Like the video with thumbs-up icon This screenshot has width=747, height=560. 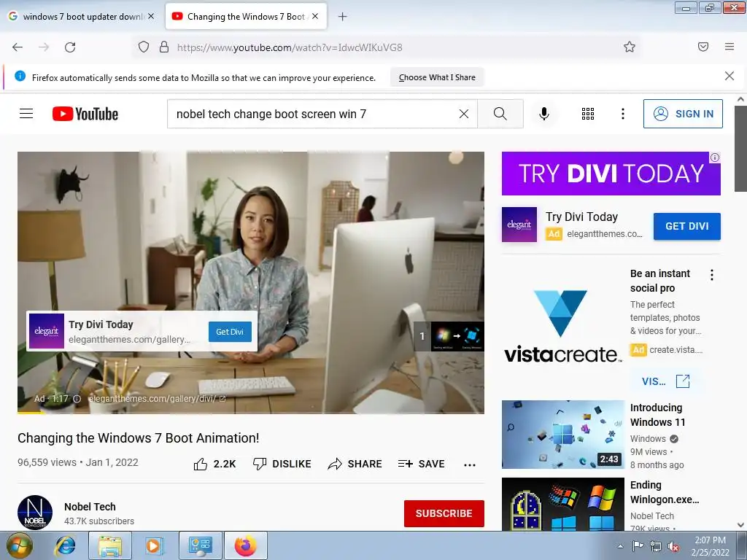pyautogui.click(x=201, y=464)
